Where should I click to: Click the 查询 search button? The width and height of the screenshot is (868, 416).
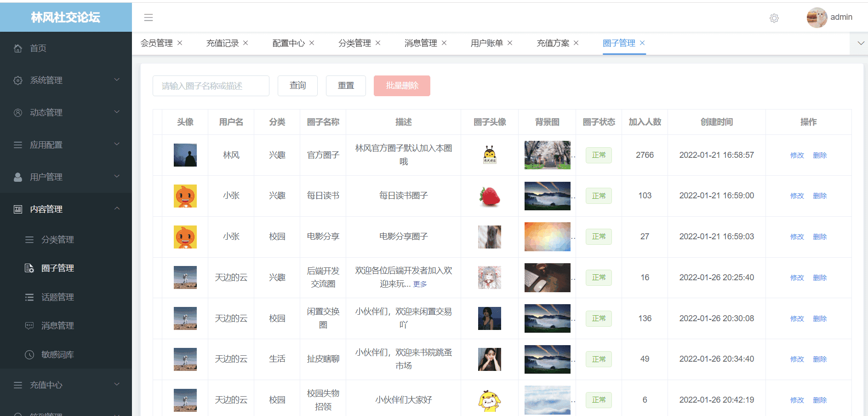coord(297,86)
